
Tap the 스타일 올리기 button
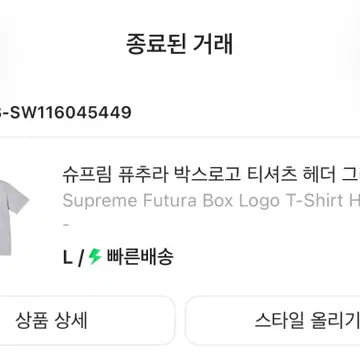pyautogui.click(x=273, y=321)
